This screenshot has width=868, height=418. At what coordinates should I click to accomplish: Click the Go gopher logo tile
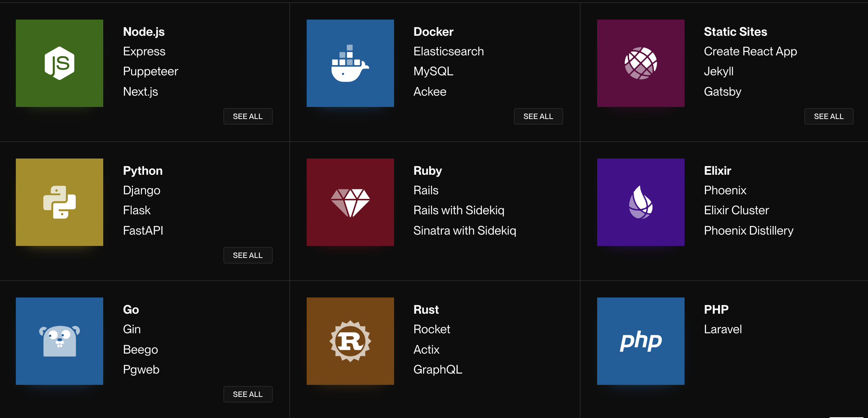click(x=60, y=341)
